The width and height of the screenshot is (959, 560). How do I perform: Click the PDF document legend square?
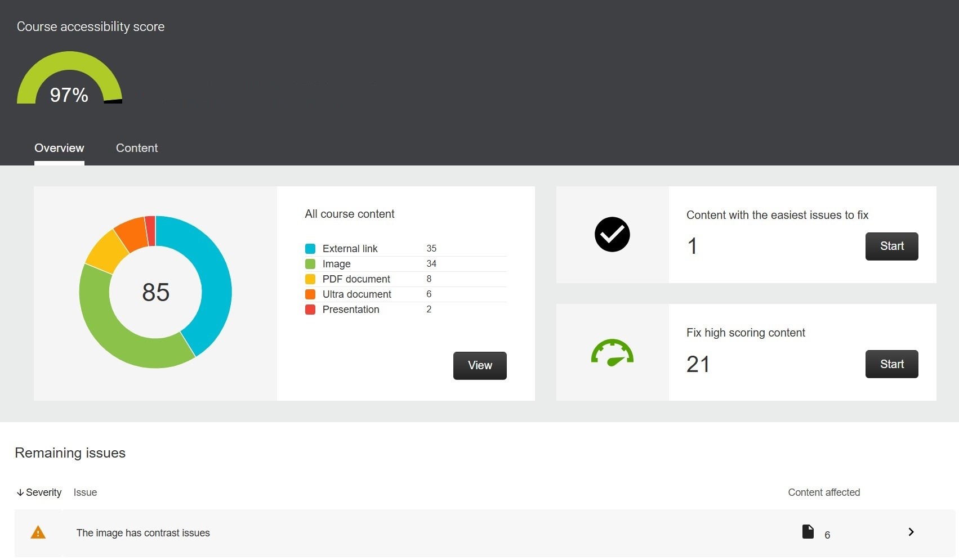(310, 279)
